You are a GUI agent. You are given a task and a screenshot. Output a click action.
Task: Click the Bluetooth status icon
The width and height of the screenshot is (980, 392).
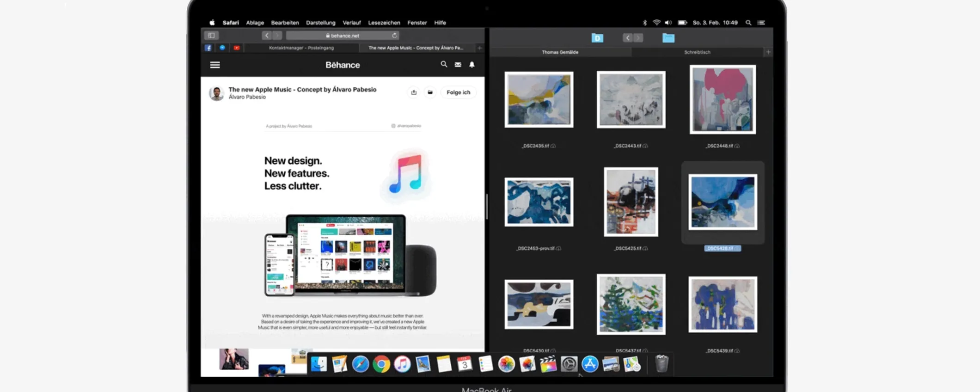645,23
